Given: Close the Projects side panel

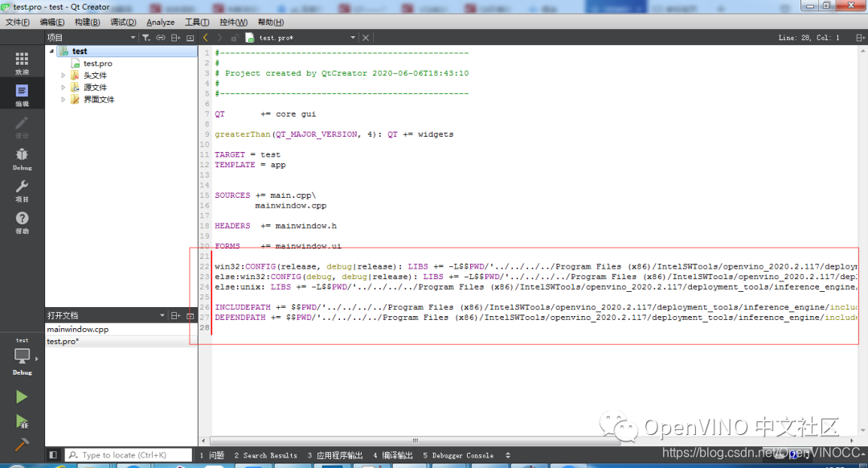Looking at the screenshot, I should click(x=190, y=38).
